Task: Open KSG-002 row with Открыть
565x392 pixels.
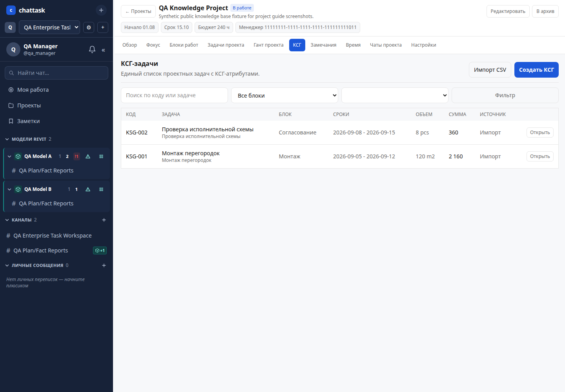Action: point(540,132)
